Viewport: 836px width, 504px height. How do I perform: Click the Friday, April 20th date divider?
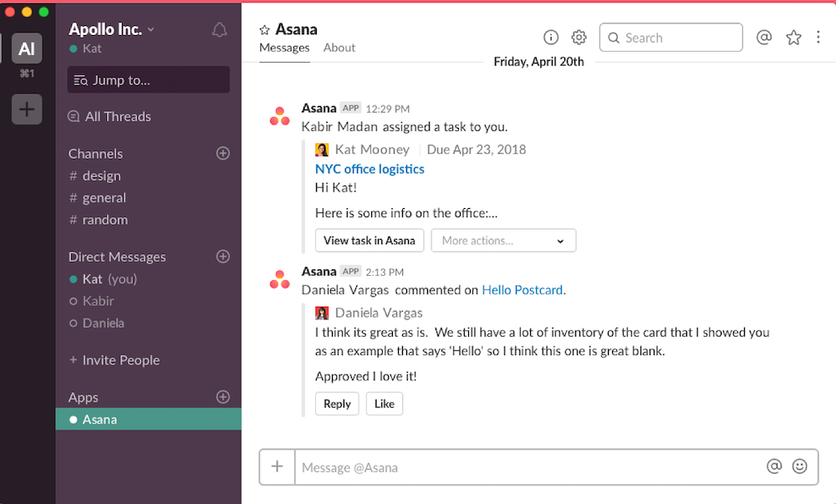point(538,62)
